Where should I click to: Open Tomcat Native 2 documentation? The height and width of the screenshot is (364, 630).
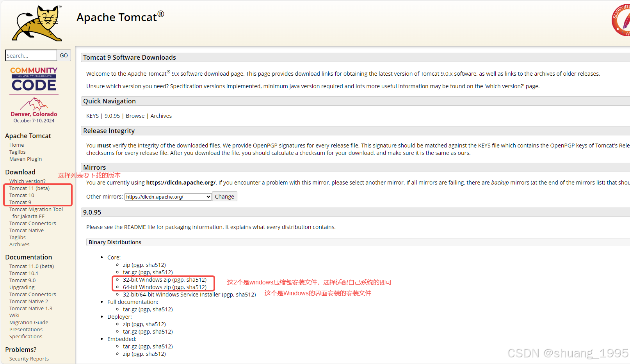29,301
